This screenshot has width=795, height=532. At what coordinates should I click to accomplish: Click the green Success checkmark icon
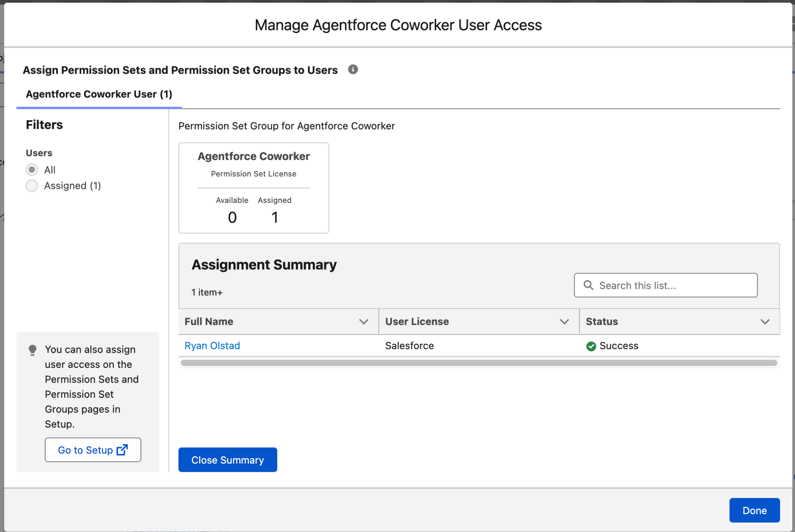(x=591, y=346)
